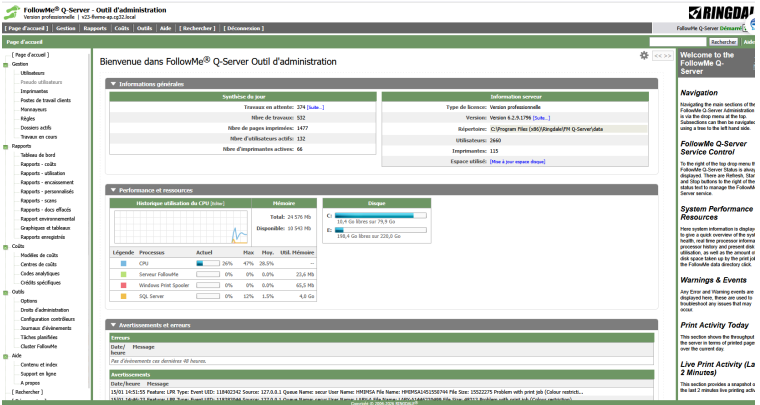Select Imprimantes in the sidebar tree
The width and height of the screenshot is (760, 405).
[x=34, y=92]
